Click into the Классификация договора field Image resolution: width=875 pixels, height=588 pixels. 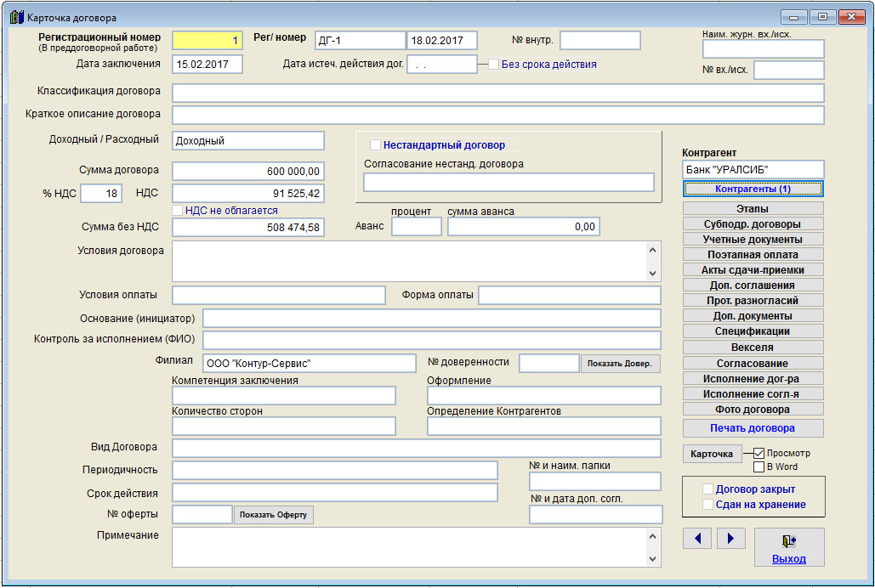(x=497, y=93)
